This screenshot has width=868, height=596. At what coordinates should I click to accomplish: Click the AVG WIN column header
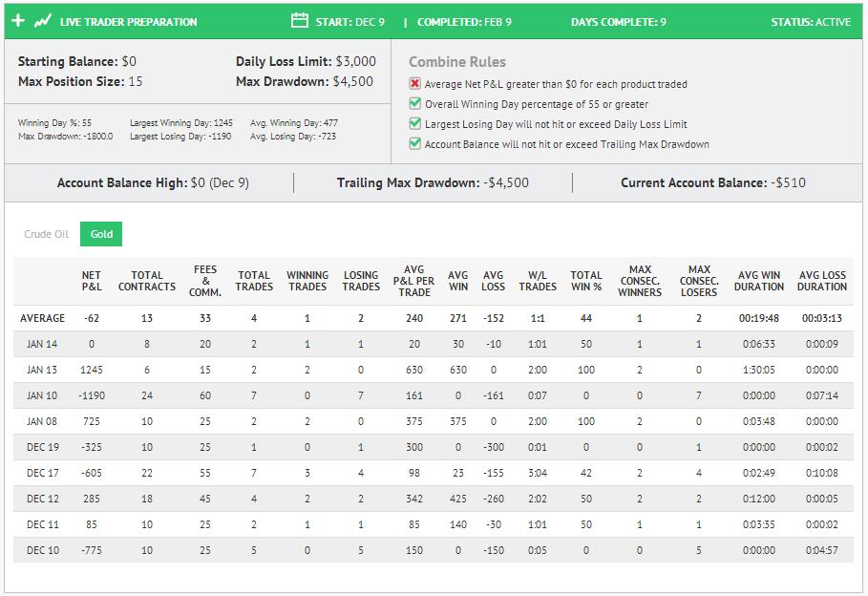tap(457, 281)
